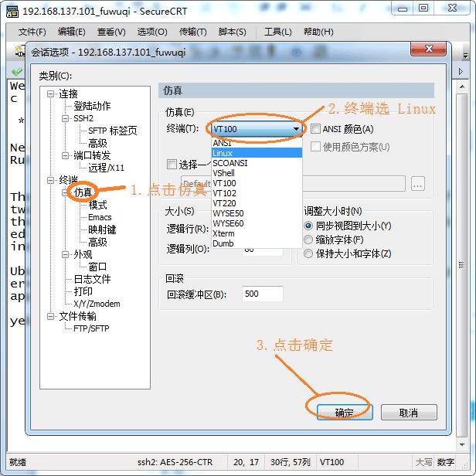Choose Linux from the terminal list
Screen dimensions: 476x476
click(257, 153)
